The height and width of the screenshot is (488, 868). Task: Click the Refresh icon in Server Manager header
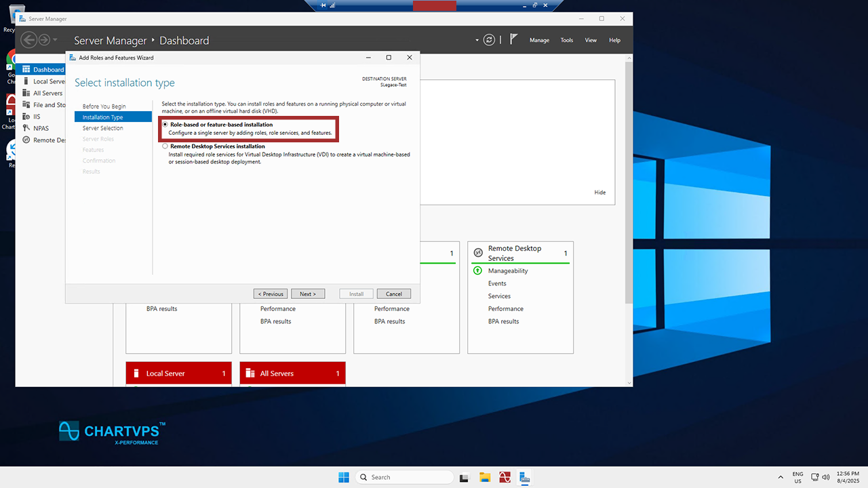click(x=489, y=40)
